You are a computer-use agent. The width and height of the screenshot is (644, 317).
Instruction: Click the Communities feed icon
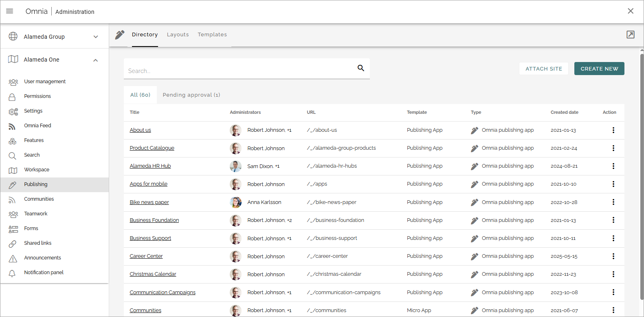pyautogui.click(x=12, y=200)
